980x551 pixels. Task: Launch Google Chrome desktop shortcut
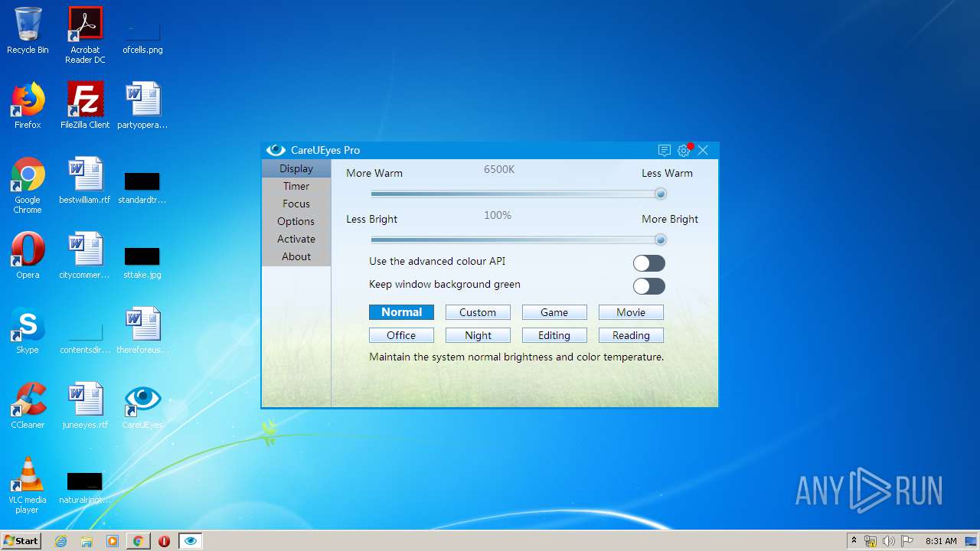pyautogui.click(x=28, y=185)
